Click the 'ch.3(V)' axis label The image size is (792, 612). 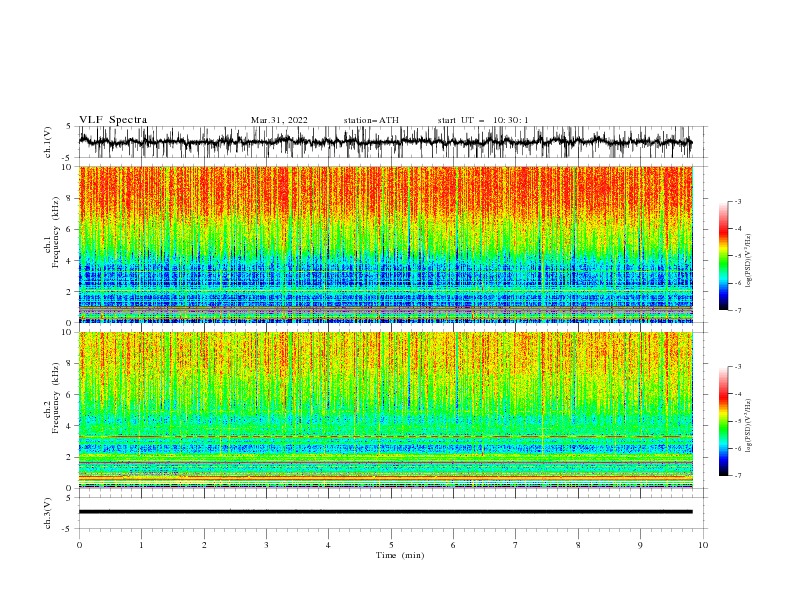point(48,513)
